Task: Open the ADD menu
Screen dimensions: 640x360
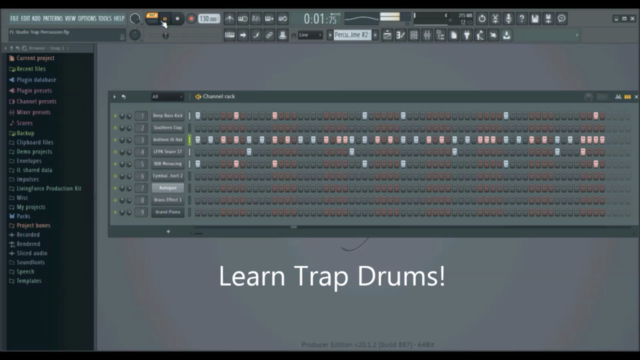Action: [x=36, y=18]
